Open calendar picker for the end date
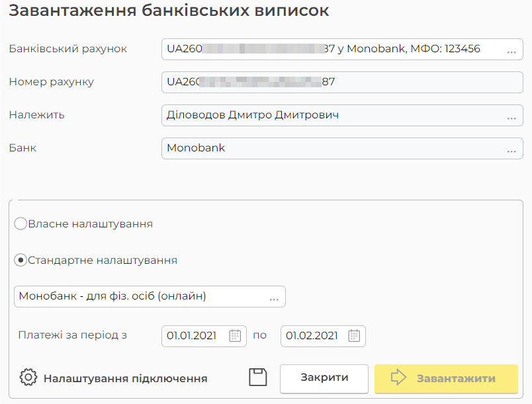Screen dimensions: 532x404 click(x=354, y=336)
